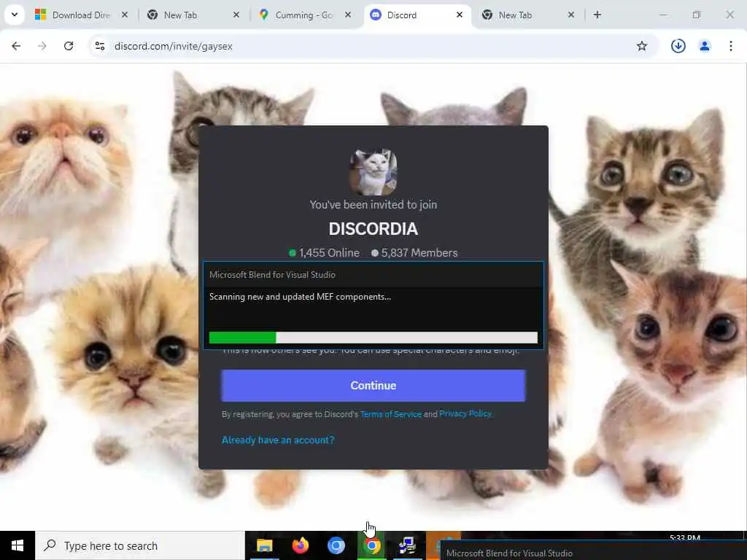Click Already have an account link
The height and width of the screenshot is (560, 747).
tap(278, 440)
